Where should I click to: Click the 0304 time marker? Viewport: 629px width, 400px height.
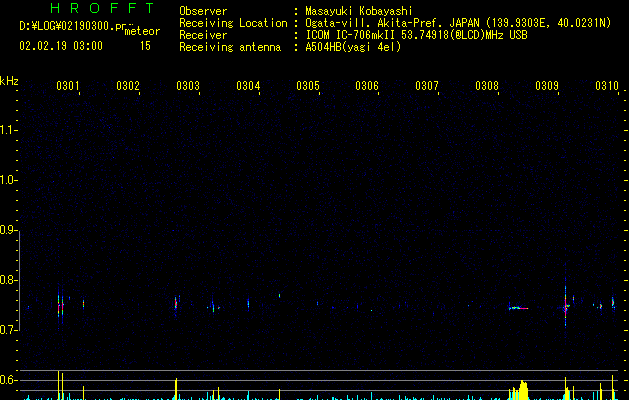point(248,86)
